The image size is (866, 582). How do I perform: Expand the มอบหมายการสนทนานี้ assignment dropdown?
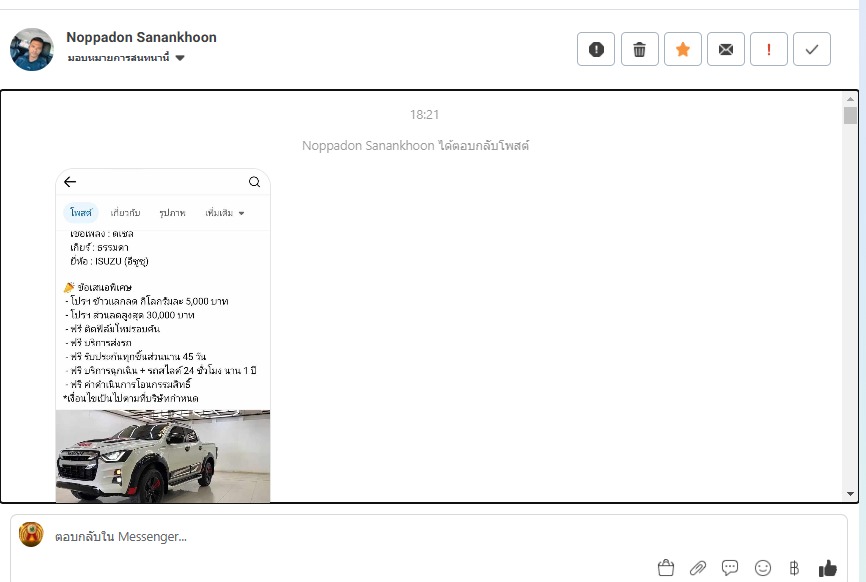tap(126, 57)
